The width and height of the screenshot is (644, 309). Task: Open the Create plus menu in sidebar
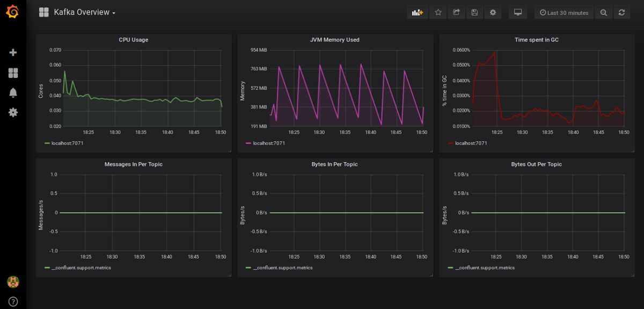pos(13,53)
